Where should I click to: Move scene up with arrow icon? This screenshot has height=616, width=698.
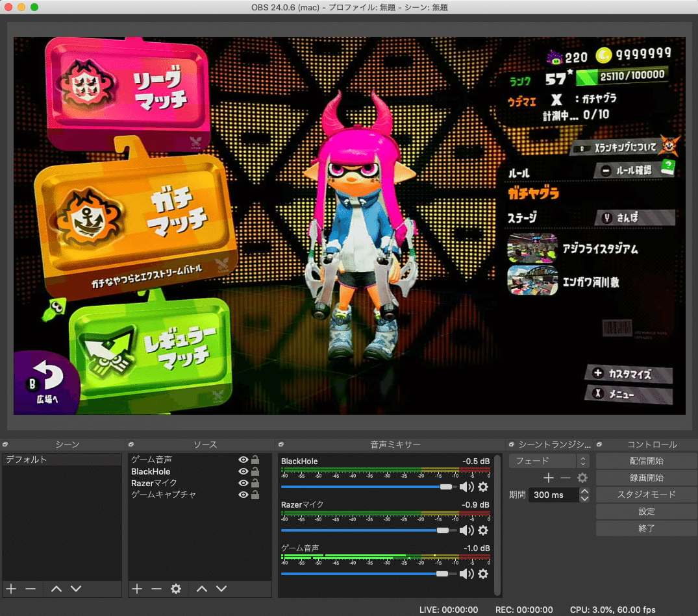56,589
